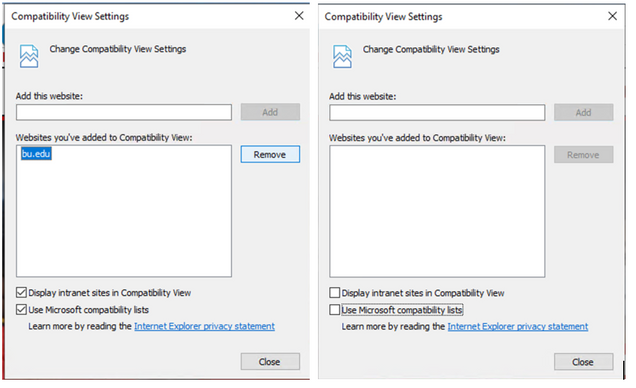Close left dialog with title bar X
Screen dimensions: 636x388
point(299,16)
